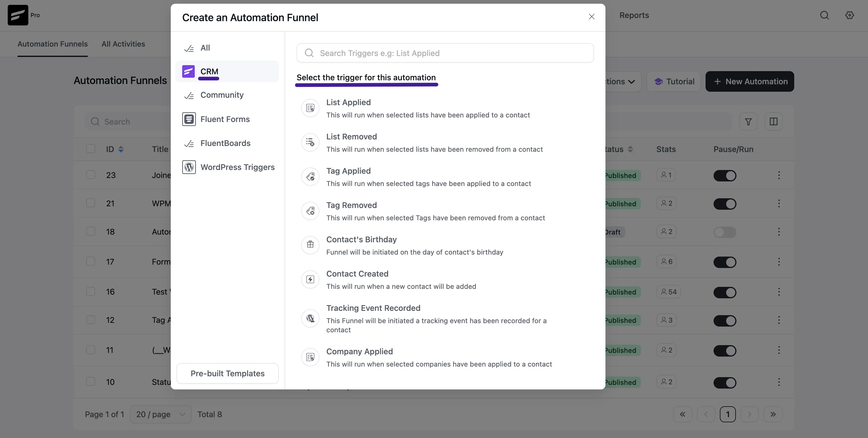Go to the last page of results
The width and height of the screenshot is (868, 438).
pos(773,414)
